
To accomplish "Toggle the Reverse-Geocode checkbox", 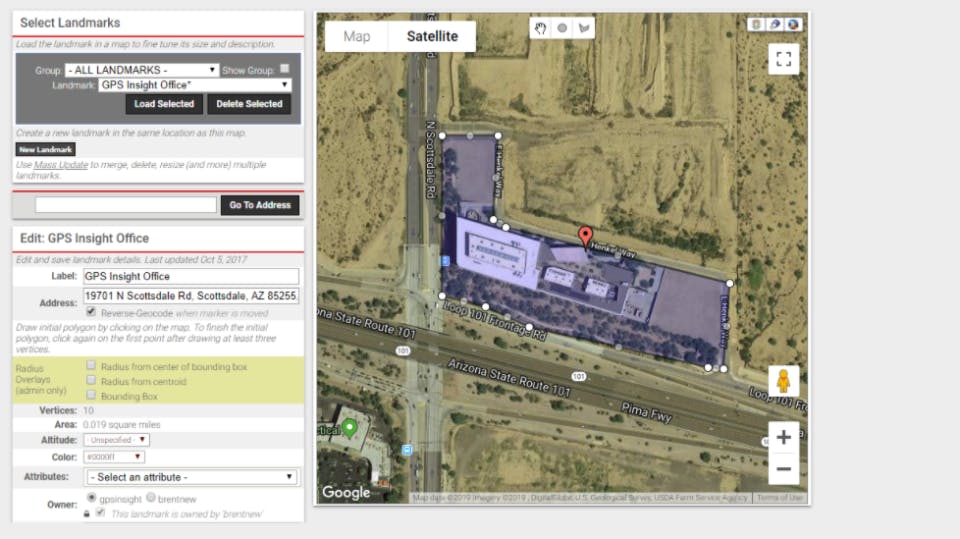I will (x=91, y=312).
